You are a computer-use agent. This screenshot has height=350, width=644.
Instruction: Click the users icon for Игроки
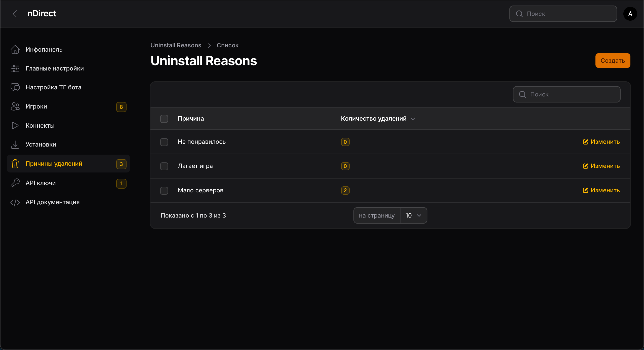[x=15, y=107]
